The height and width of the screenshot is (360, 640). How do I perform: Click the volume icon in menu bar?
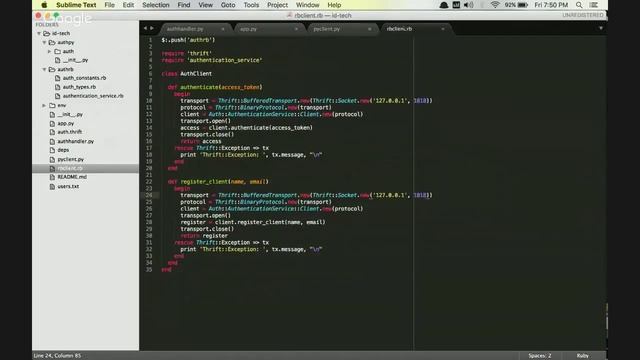coord(469,5)
